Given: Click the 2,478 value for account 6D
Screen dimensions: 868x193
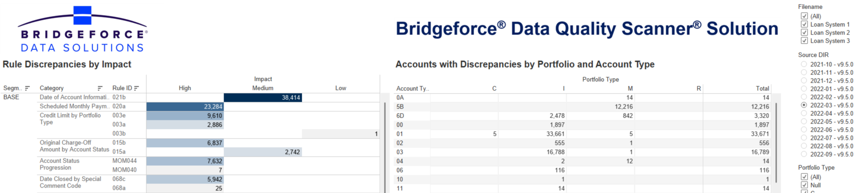Looking at the screenshot, I should coord(557,116).
